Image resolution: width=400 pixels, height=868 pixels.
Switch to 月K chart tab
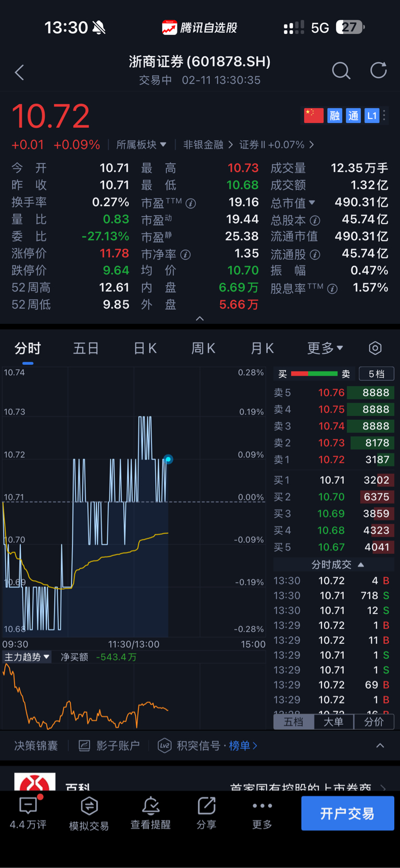pos(262,348)
